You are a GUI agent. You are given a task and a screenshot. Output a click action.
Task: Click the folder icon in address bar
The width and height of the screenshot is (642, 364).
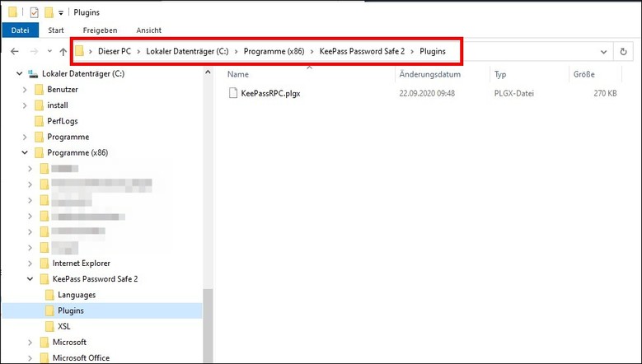coord(79,51)
